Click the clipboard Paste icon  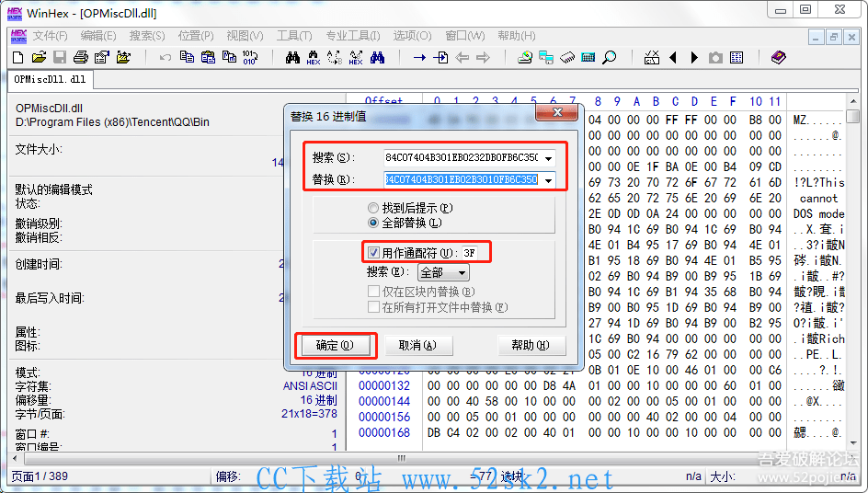click(208, 57)
